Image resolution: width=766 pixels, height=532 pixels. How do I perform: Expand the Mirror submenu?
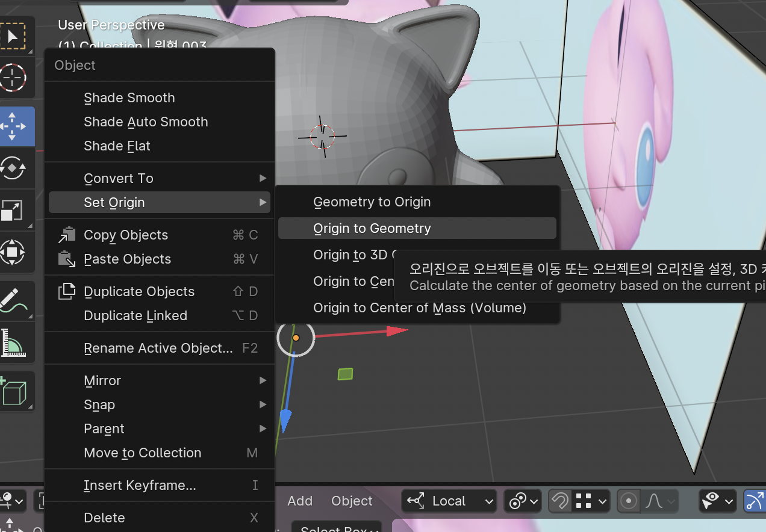tap(160, 380)
